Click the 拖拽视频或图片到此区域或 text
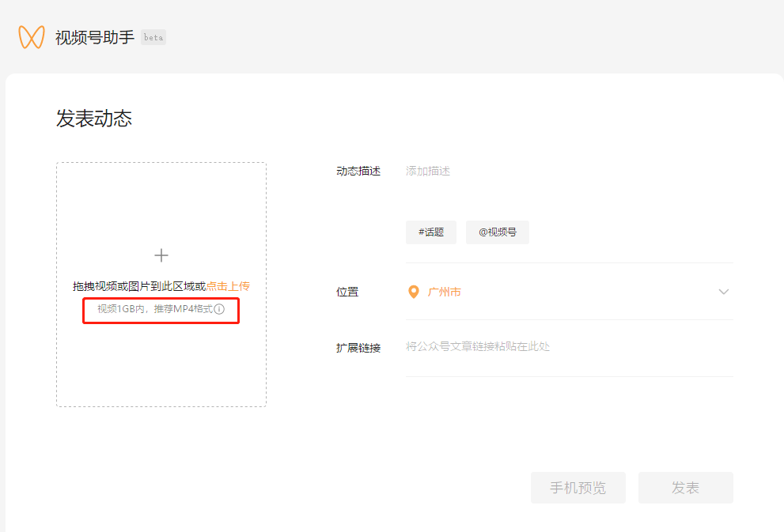The width and height of the screenshot is (784, 532). [x=139, y=286]
